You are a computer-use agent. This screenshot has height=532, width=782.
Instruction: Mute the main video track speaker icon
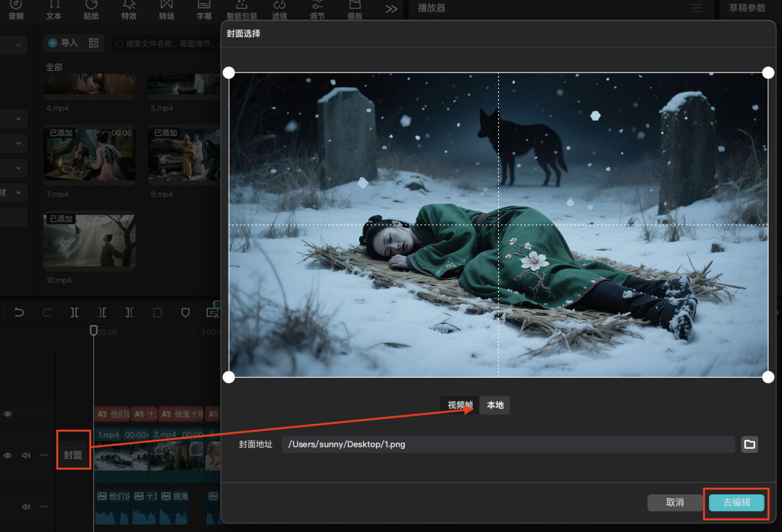(x=26, y=455)
